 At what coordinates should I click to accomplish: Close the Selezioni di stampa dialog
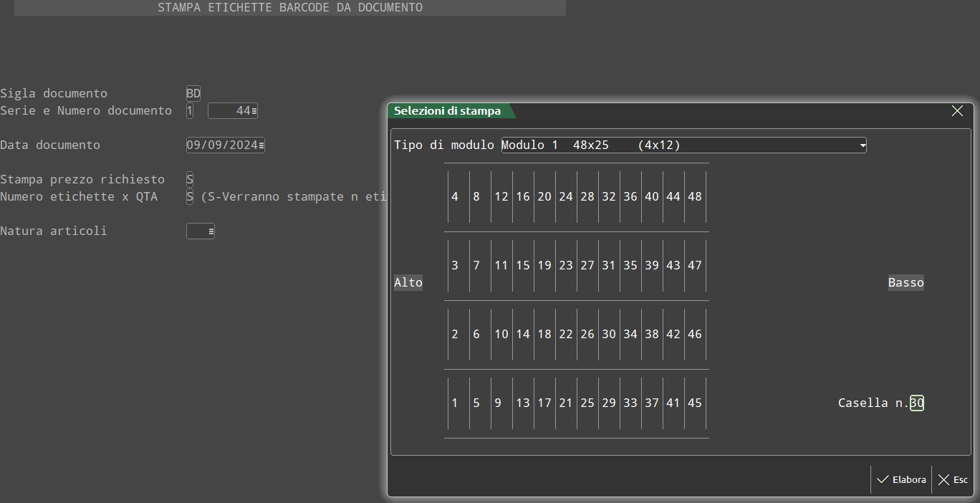(x=957, y=111)
